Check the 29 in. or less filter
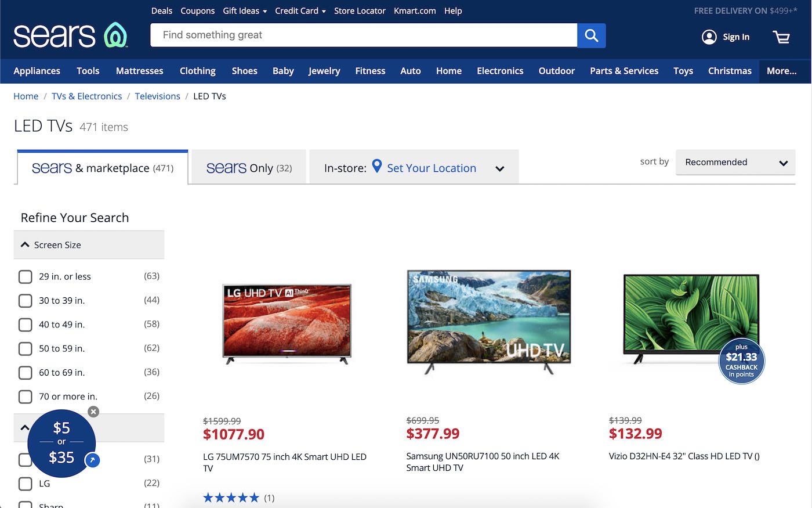812x508 pixels. point(26,276)
